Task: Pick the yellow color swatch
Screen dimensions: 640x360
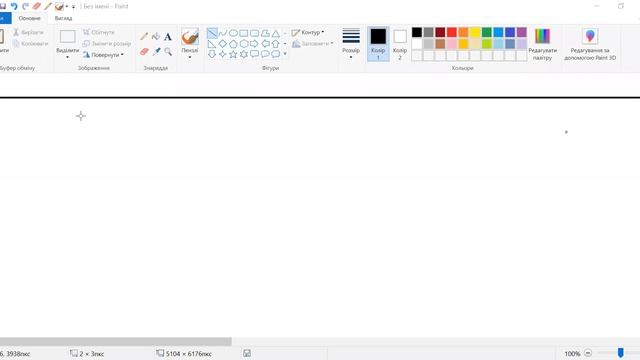Action: (475, 32)
